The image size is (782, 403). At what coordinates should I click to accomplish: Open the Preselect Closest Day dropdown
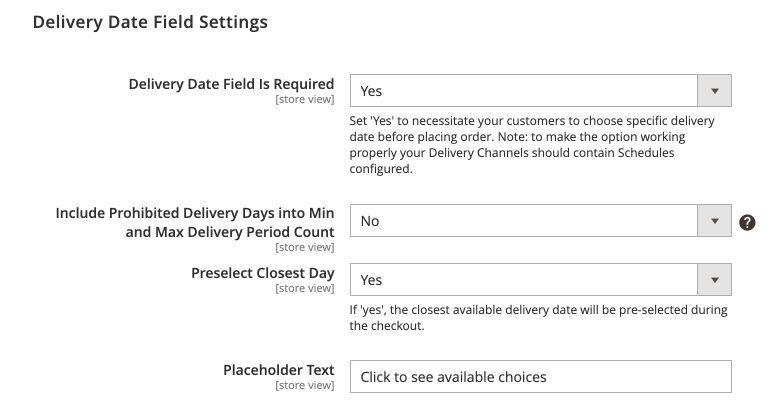coord(523,280)
